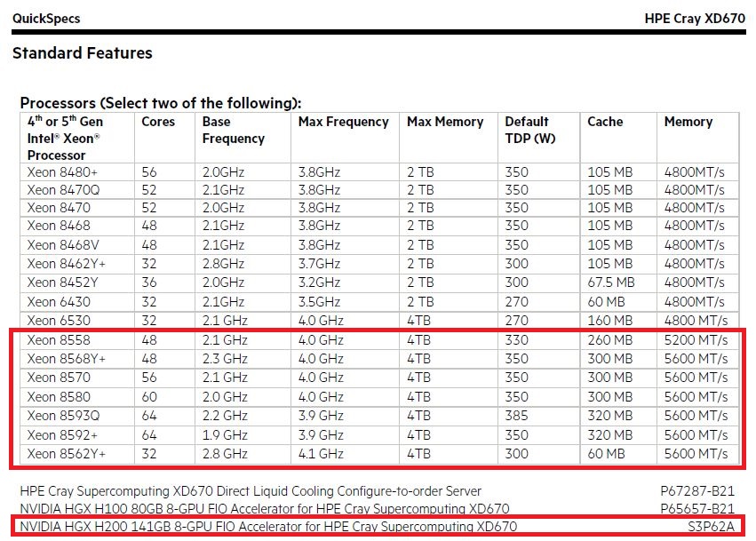756x541 pixels.
Task: Click part number P67287-B21
Action: coord(697,491)
